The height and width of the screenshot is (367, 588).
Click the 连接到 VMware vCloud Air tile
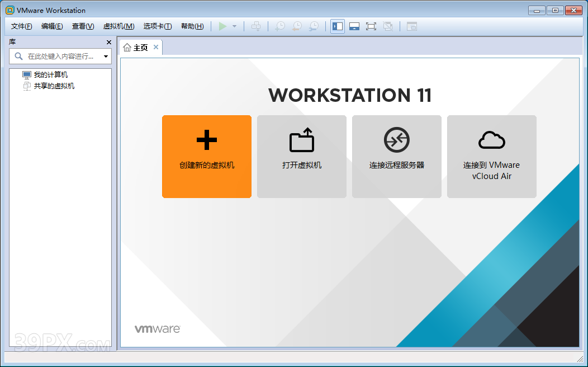tap(492, 157)
